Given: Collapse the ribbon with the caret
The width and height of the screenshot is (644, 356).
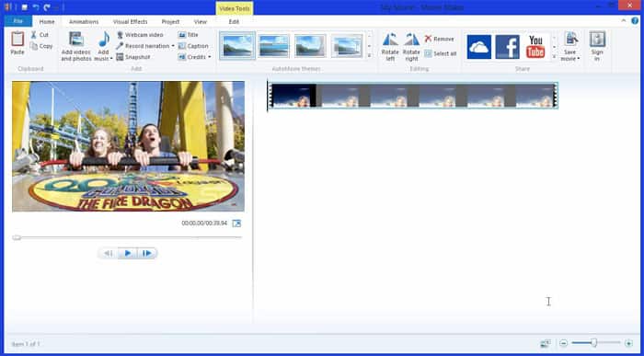Looking at the screenshot, I should pyautogui.click(x=624, y=20).
